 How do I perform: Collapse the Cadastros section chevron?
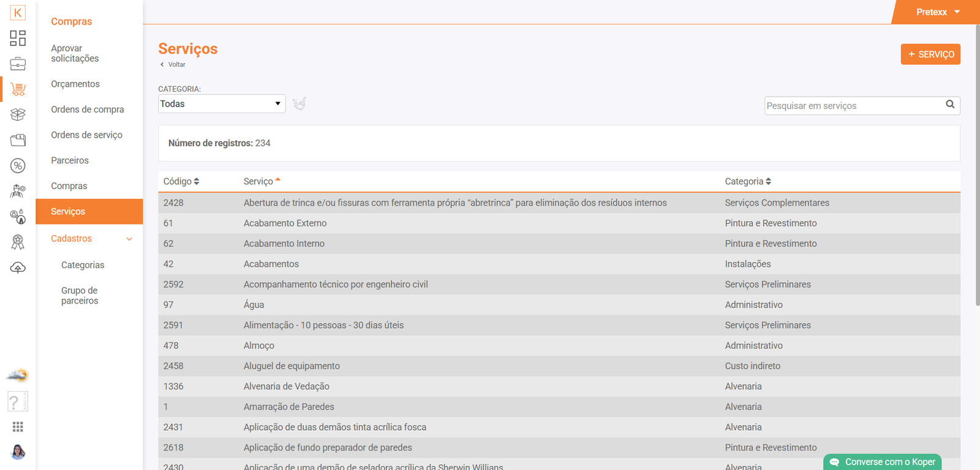coord(129,239)
